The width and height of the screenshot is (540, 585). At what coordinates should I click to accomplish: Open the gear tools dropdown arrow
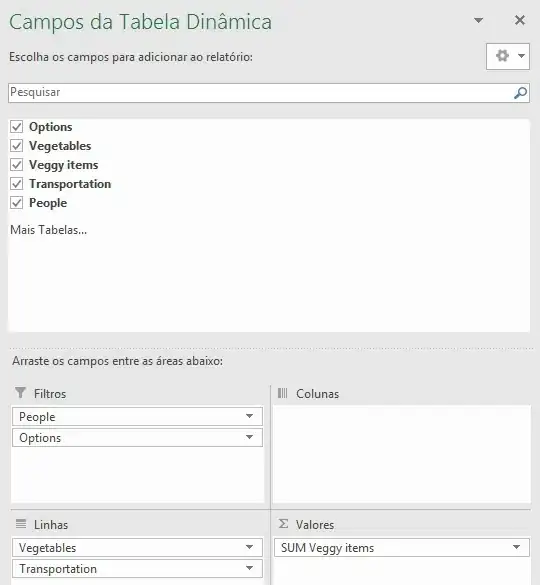521,56
